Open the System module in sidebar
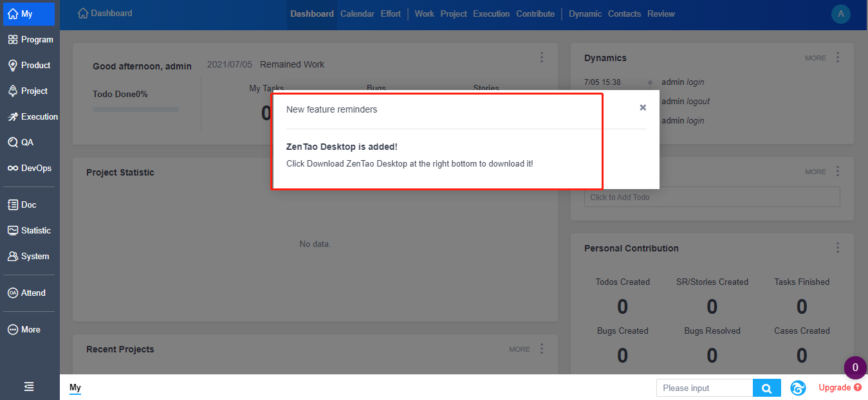868x400 pixels. [x=30, y=256]
